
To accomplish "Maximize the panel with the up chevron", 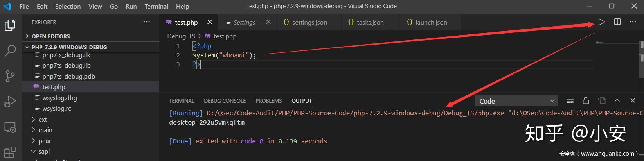I will coord(617,101).
